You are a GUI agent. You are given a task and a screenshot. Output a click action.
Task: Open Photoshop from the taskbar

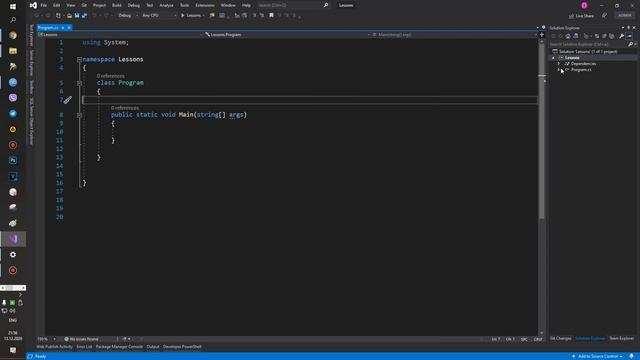coord(13,160)
